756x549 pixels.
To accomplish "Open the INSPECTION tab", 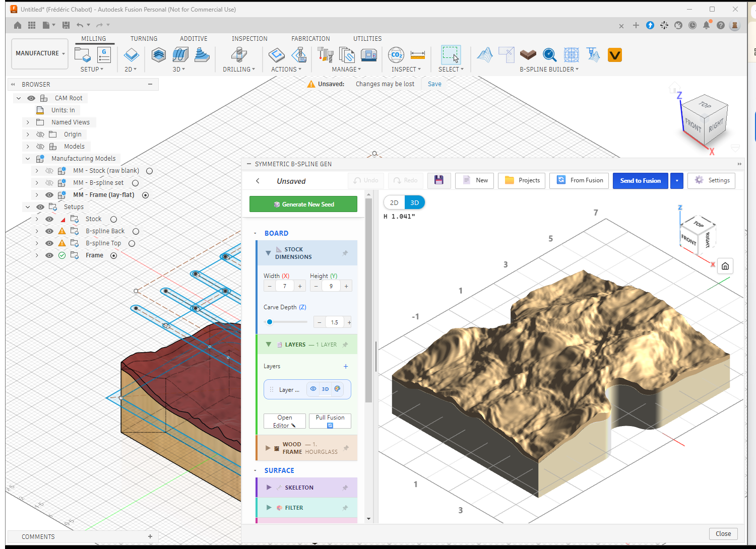I will pyautogui.click(x=249, y=39).
